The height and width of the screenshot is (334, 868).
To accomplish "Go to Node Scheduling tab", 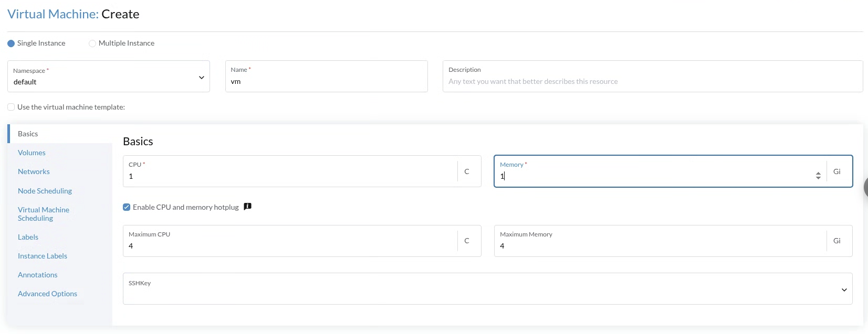I will pos(45,191).
